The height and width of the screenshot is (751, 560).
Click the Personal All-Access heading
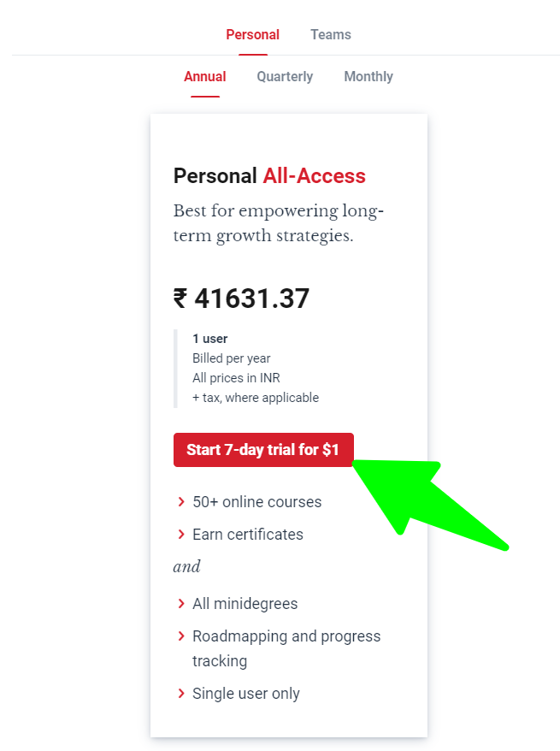[269, 176]
